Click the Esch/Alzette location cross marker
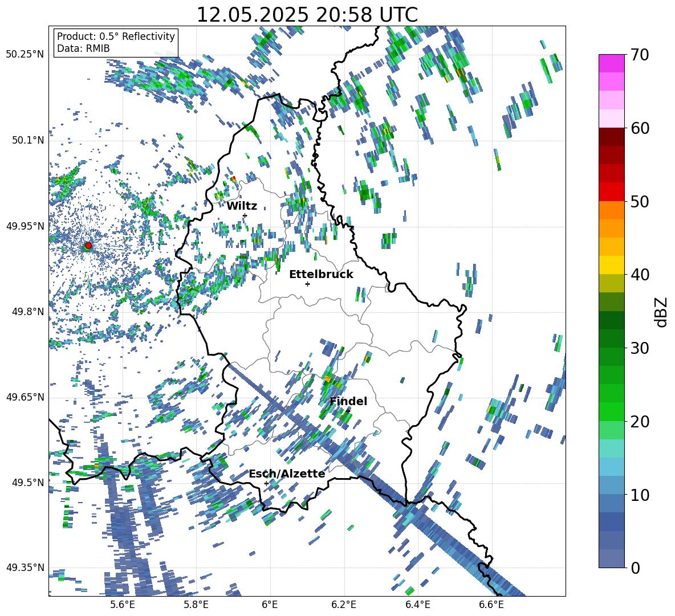Screen dimensions: 675x616 [x=266, y=483]
